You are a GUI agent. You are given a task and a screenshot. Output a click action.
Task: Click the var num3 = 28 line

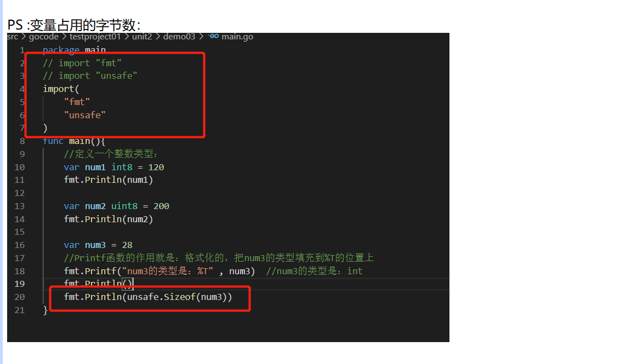coord(98,245)
